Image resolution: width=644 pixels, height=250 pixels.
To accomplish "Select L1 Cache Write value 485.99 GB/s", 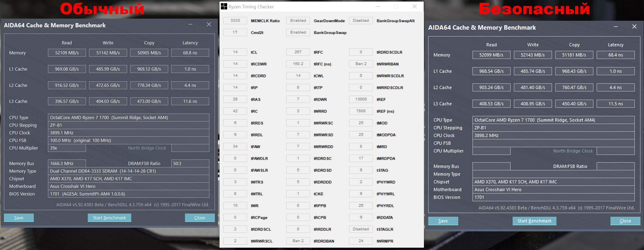I will tap(108, 69).
